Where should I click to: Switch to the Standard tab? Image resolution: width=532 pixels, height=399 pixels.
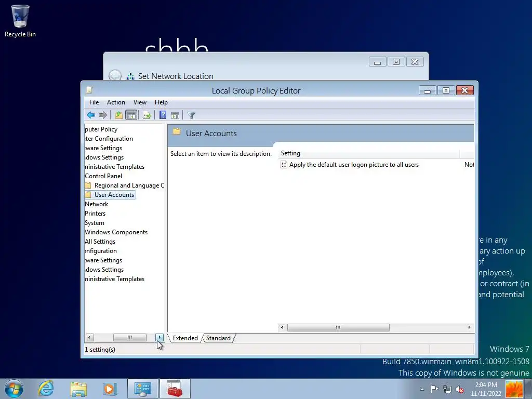pyautogui.click(x=218, y=338)
